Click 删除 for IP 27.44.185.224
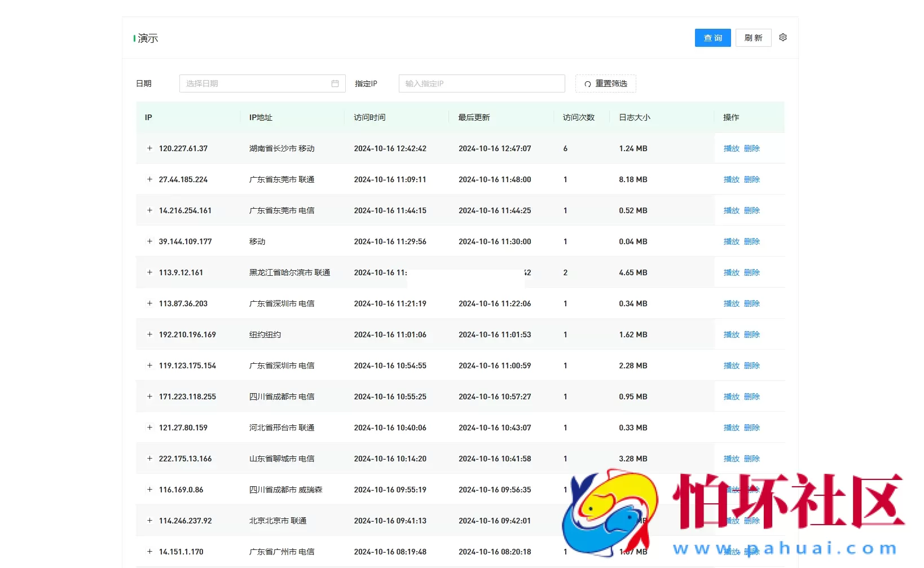This screenshot has height=568, width=924. [752, 179]
